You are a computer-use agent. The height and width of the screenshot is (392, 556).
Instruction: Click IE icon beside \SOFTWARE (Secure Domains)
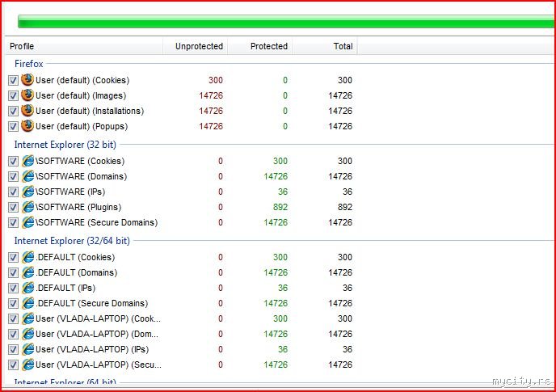[x=28, y=222]
